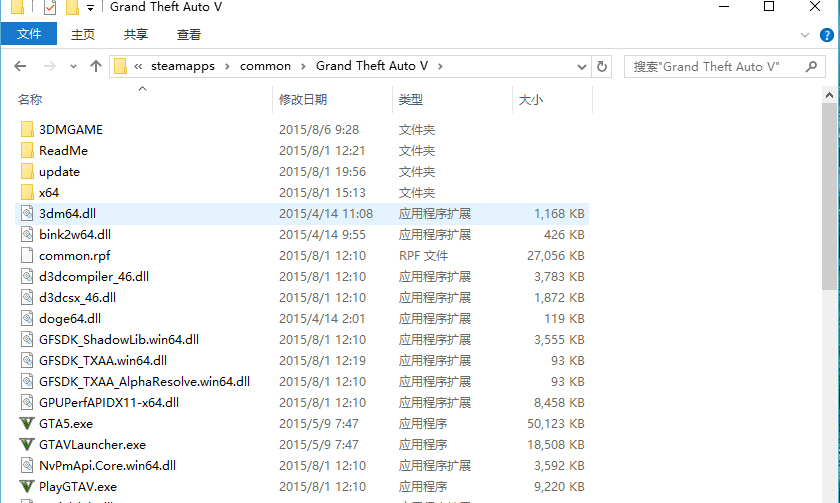Click the search magnifier icon
This screenshot has width=840, height=503.
click(811, 66)
